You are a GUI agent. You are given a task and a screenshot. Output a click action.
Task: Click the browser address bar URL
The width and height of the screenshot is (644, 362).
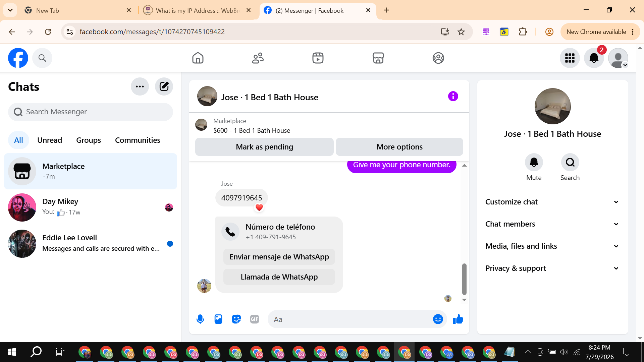pyautogui.click(x=152, y=32)
